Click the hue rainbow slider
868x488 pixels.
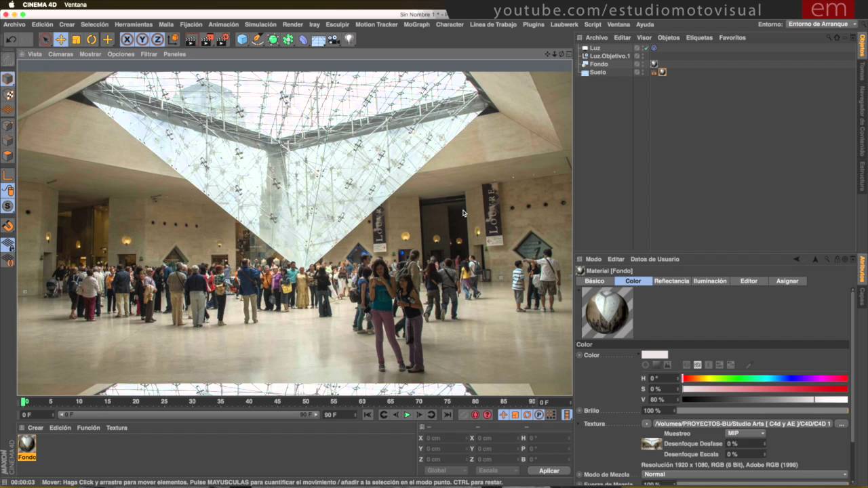click(765, 378)
